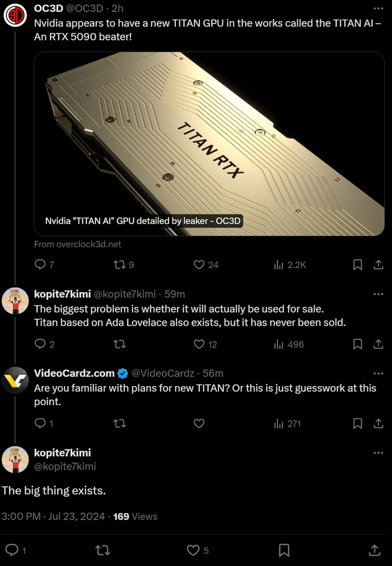Repost the OC3D TITAN AI post
This screenshot has width=392, height=566.
119,265
